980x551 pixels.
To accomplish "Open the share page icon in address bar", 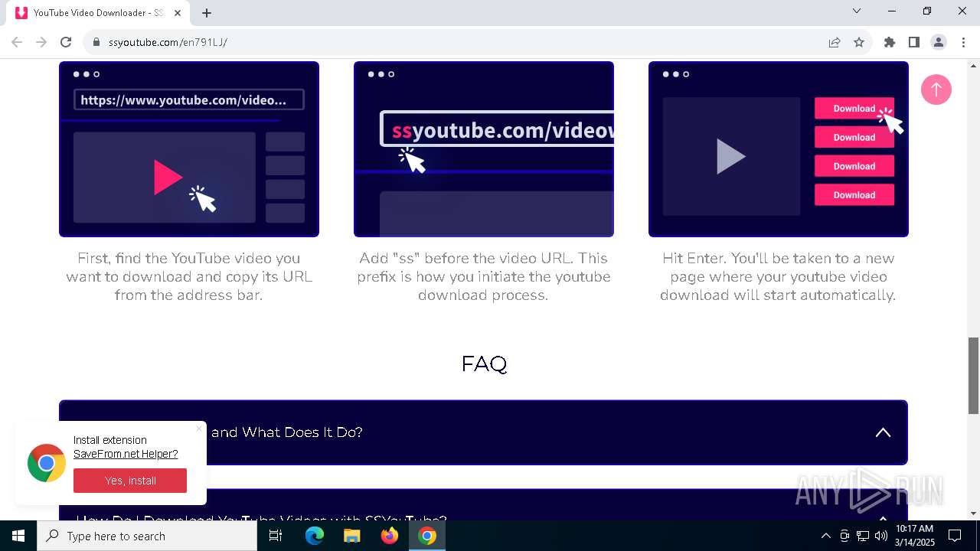I will (x=835, y=42).
